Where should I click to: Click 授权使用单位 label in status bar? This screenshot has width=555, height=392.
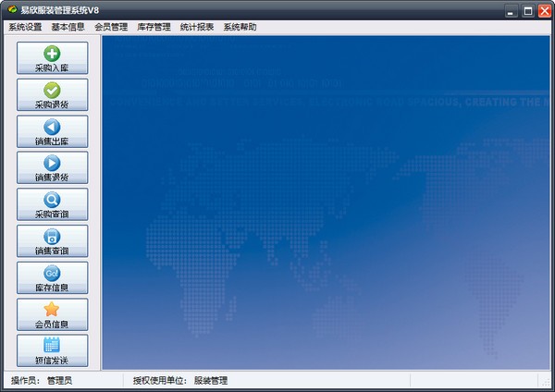point(158,381)
